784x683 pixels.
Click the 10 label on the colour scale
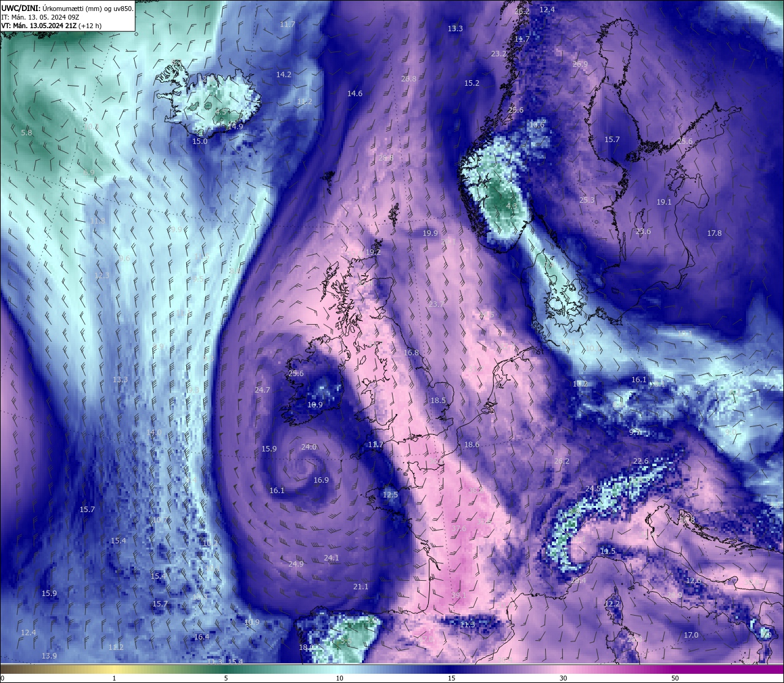339,678
